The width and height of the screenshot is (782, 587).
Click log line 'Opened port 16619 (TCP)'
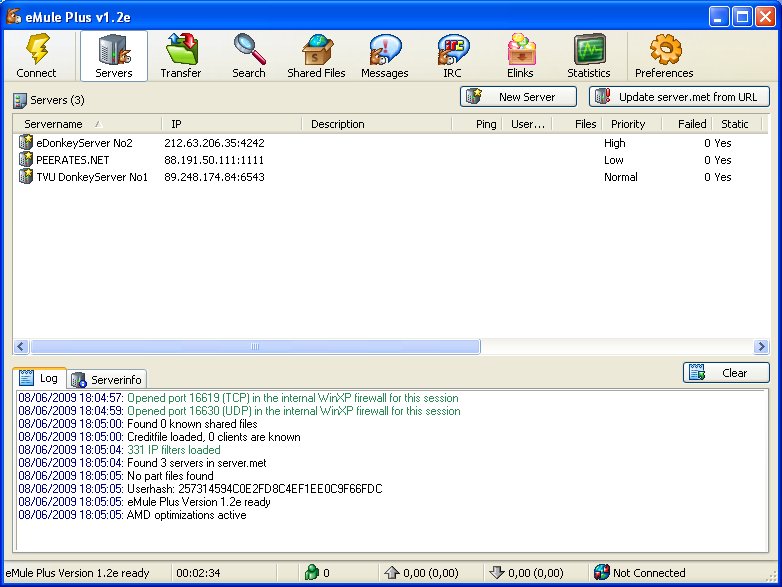(238, 398)
